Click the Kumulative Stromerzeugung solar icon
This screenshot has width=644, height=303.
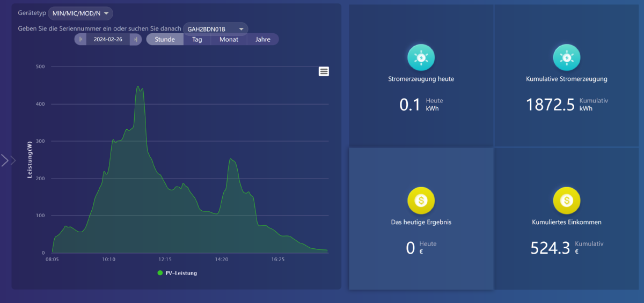(567, 57)
